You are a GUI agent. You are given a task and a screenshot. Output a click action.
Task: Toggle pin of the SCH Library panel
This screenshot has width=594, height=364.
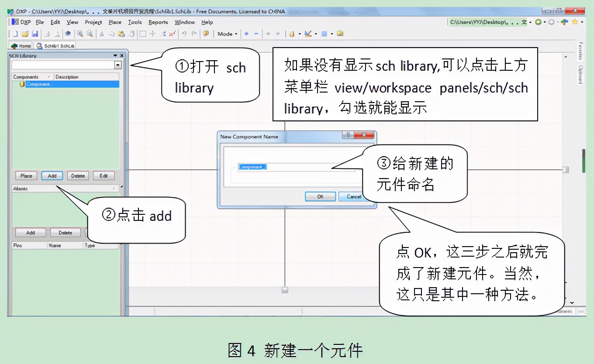point(114,55)
